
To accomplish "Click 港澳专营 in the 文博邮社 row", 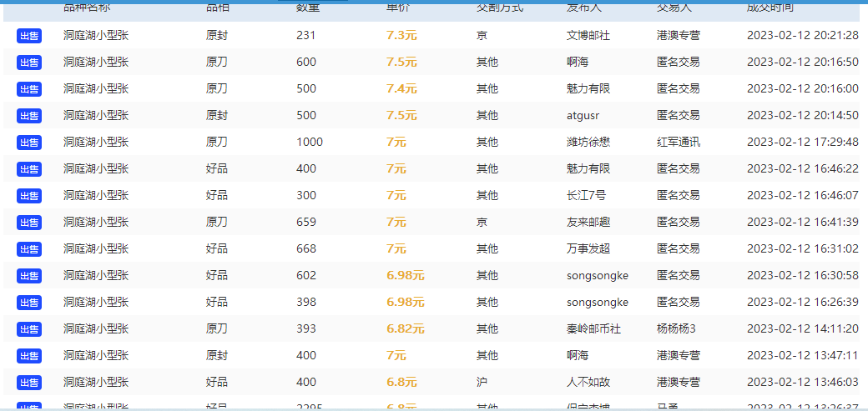I will point(679,35).
